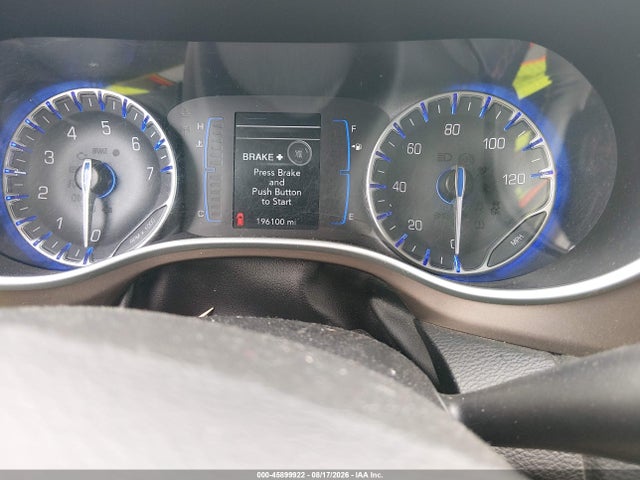Tap the 40 on the speedometer

click(399, 187)
